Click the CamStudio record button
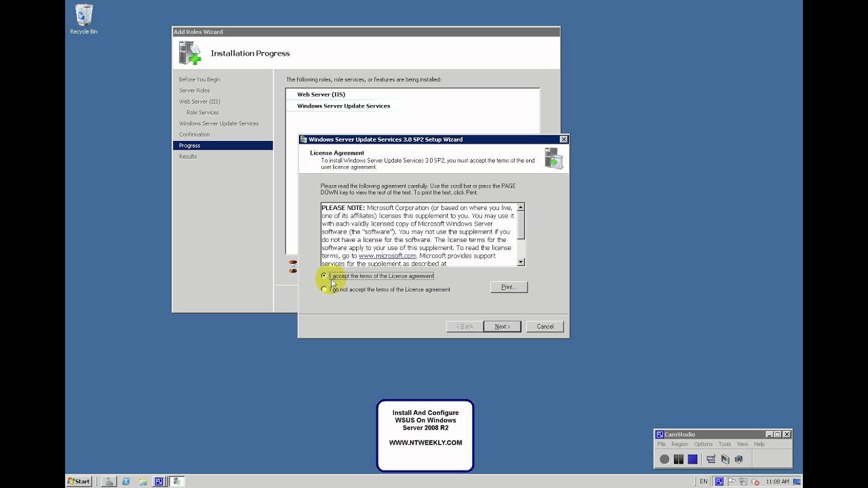 coord(665,459)
